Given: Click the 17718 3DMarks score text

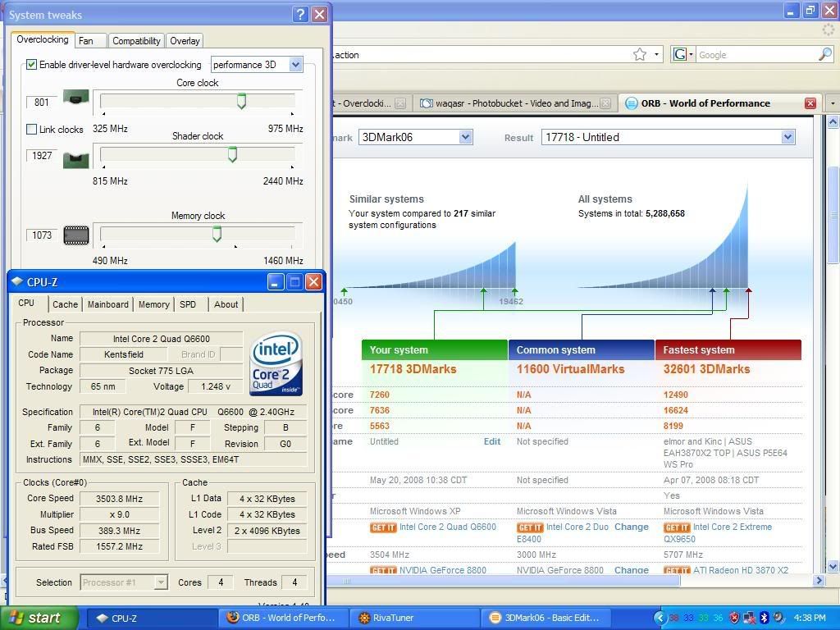Looking at the screenshot, I should [413, 369].
